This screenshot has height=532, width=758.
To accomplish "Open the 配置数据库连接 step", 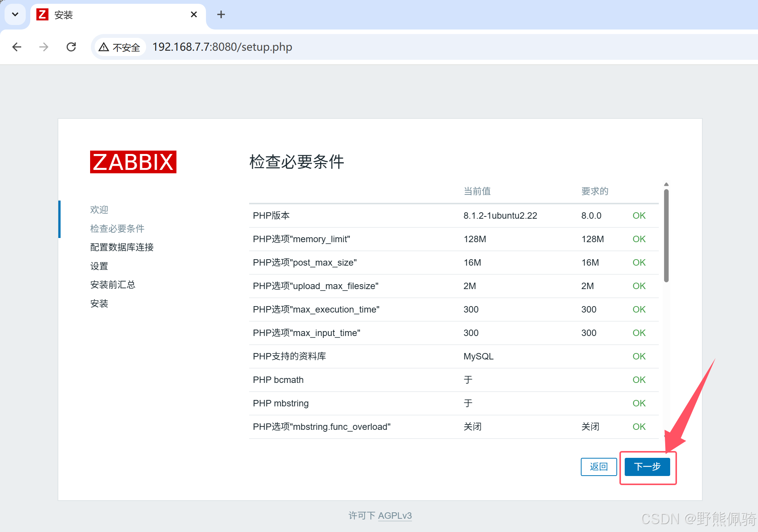I will click(122, 247).
